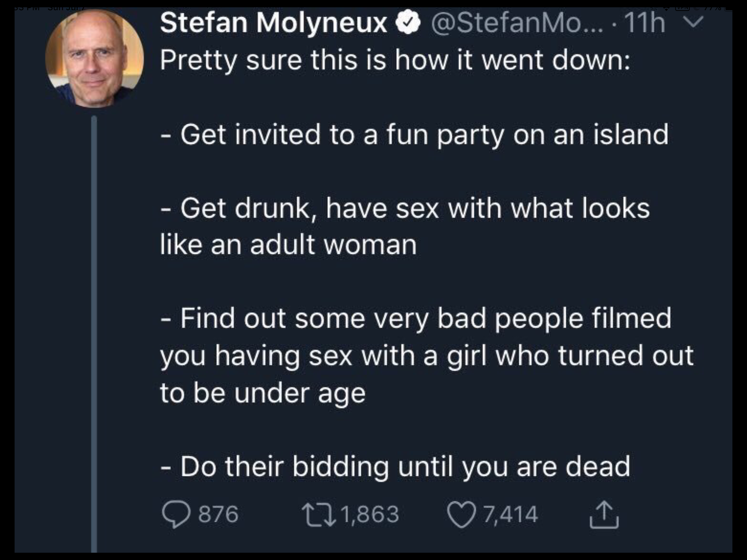Image resolution: width=747 pixels, height=560 pixels.
Task: Click the Stefan Molyneux display name
Action: (273, 23)
